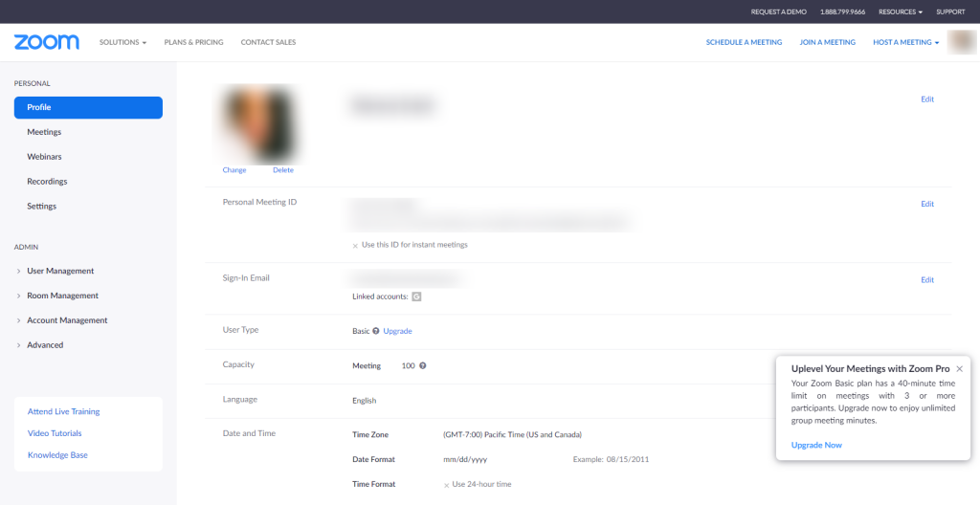980x505 pixels.
Task: Go to Meetings in sidebar
Action: pyautogui.click(x=44, y=132)
